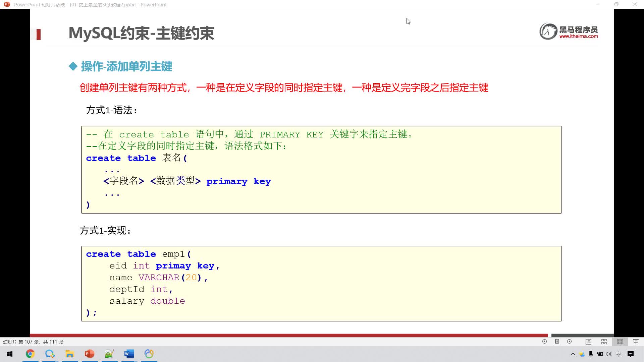Click the microphone tray icon
644x362 pixels.
(x=591, y=354)
